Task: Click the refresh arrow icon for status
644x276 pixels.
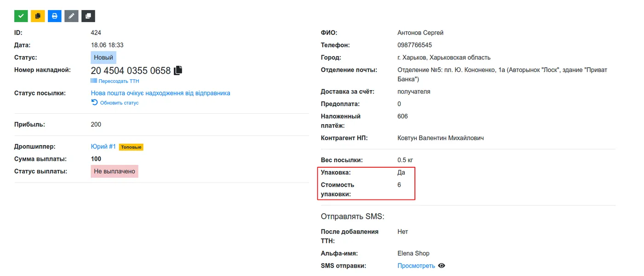Action: pos(94,103)
